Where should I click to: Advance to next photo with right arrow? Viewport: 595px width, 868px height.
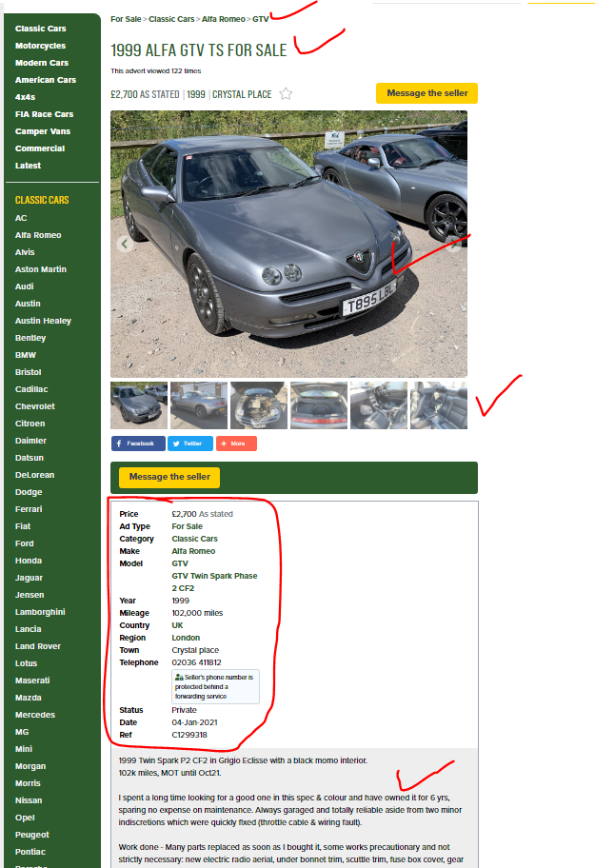click(x=453, y=244)
